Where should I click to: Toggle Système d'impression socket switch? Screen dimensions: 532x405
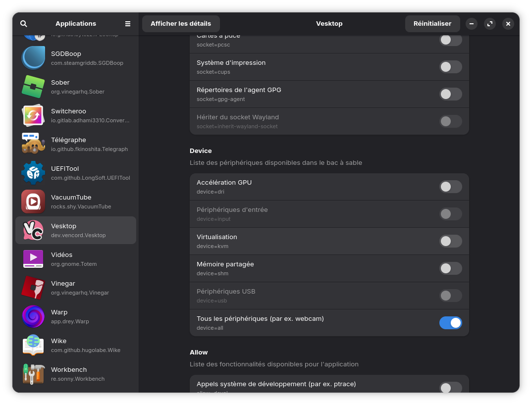[450, 67]
